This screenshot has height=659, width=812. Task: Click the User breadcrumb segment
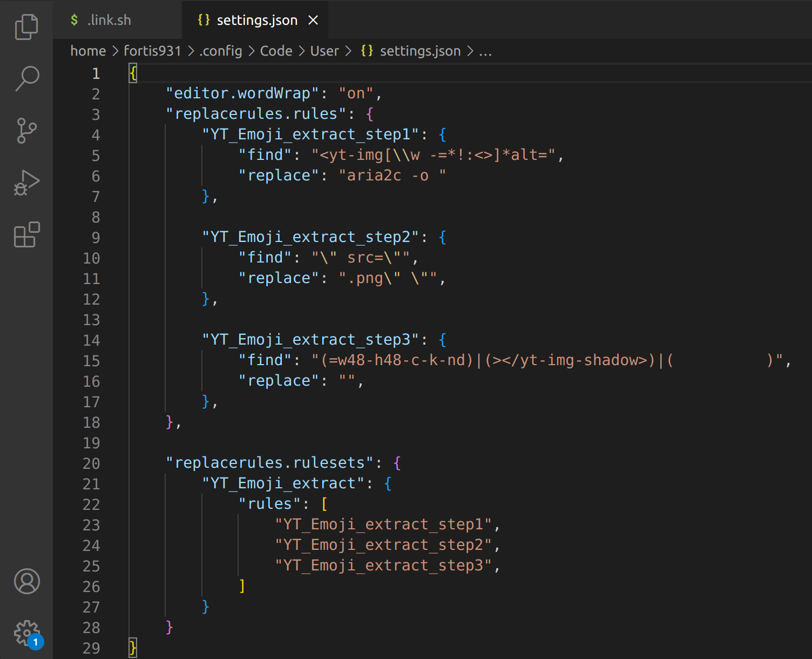[x=324, y=51]
